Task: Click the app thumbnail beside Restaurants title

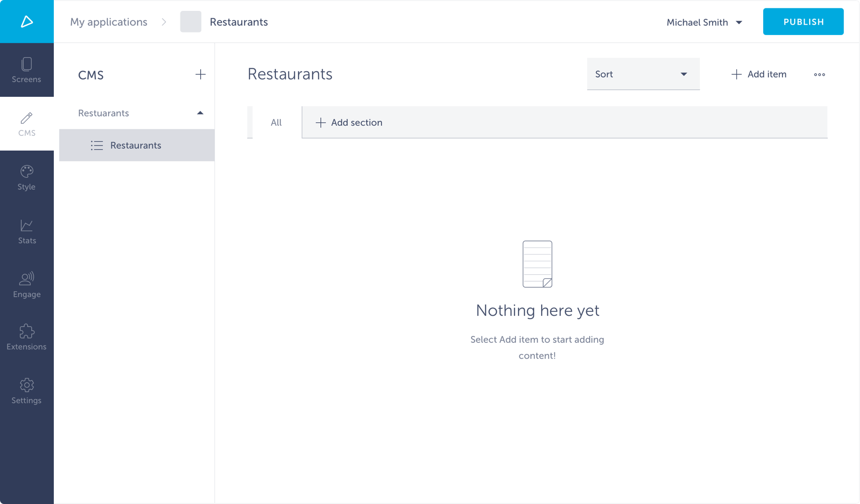Action: click(x=191, y=22)
